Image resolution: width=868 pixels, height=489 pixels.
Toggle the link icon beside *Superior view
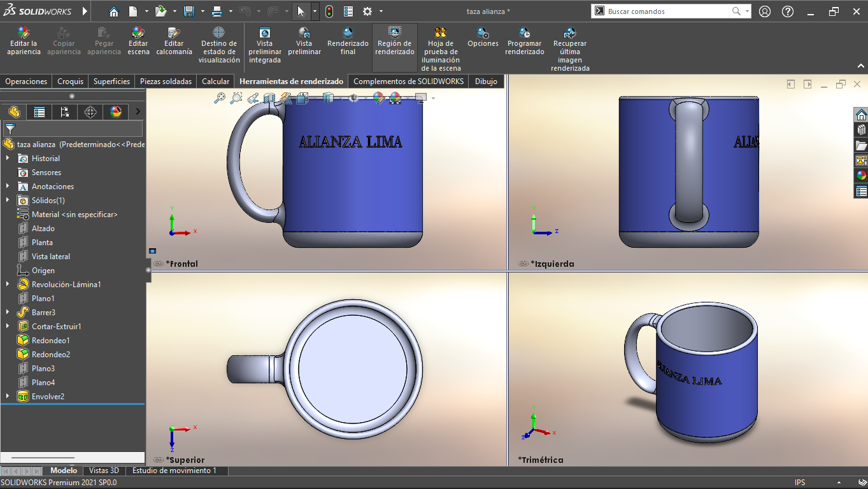pos(158,460)
